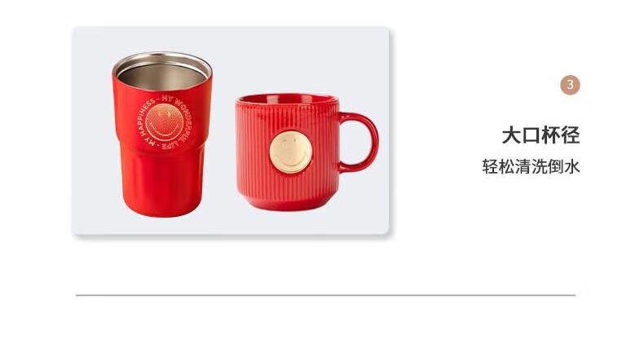Open the red ribbed ceramic mug image
644x353 pixels.
(x=307, y=152)
